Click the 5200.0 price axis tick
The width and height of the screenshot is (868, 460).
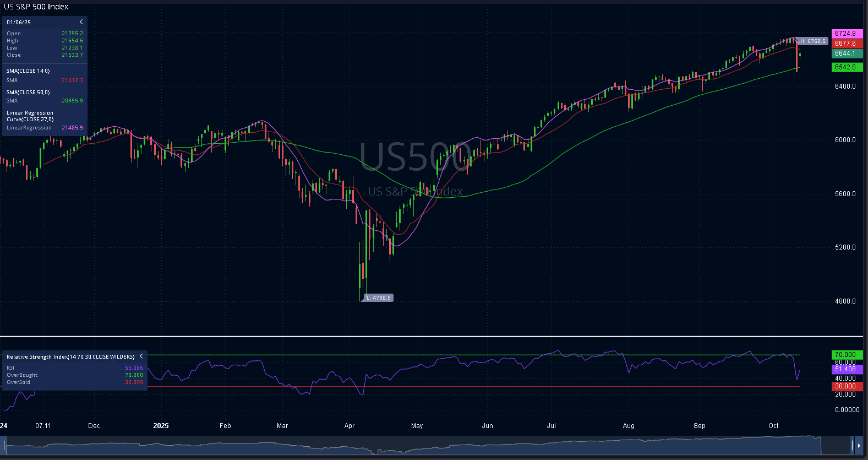click(x=845, y=247)
